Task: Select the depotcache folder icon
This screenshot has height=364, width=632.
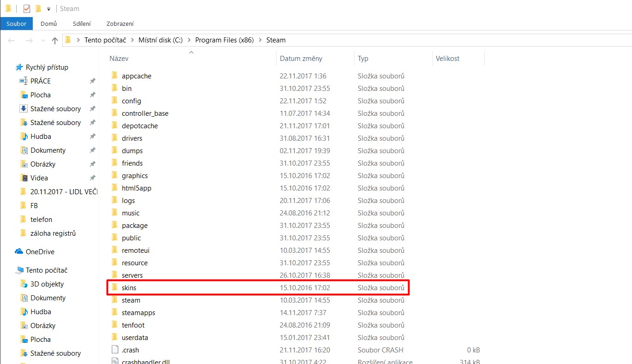Action: (x=115, y=126)
